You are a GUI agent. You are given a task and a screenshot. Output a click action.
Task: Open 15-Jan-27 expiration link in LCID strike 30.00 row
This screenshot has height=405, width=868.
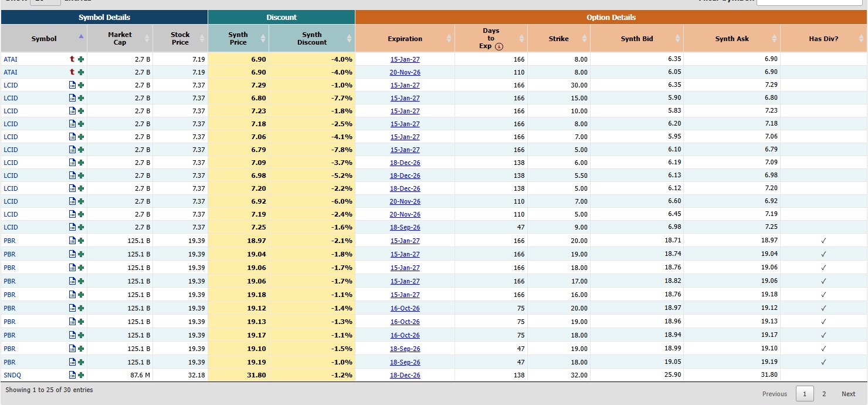405,85
